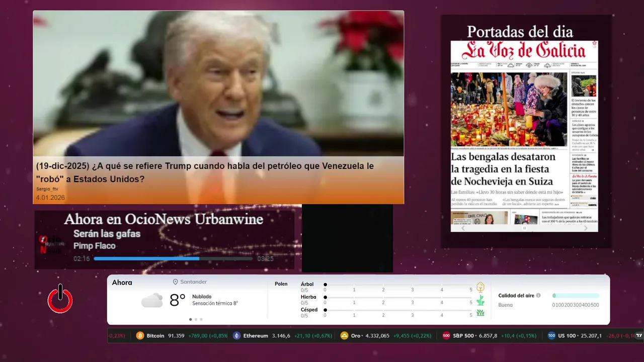
Task: Click Nublado weather condition text
Action: click(x=202, y=297)
